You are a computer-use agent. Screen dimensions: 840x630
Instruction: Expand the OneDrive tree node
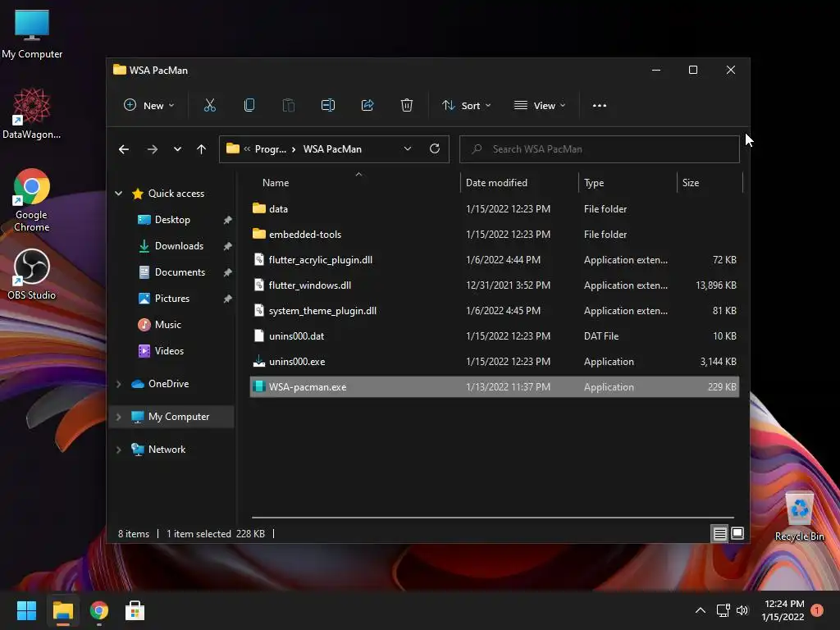click(x=118, y=384)
